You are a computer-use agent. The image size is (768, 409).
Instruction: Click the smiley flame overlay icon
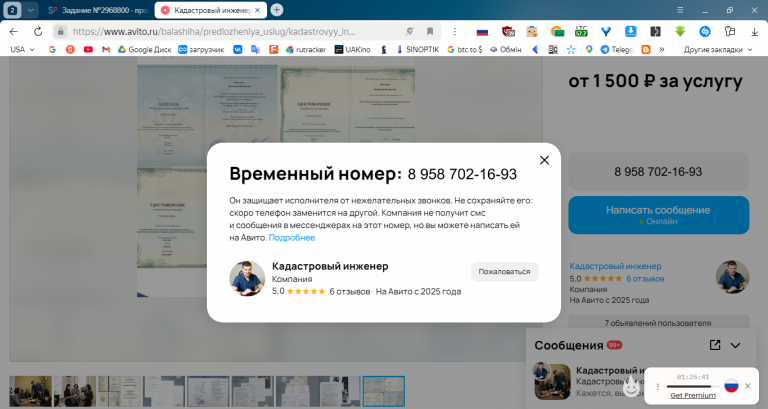[631, 387]
